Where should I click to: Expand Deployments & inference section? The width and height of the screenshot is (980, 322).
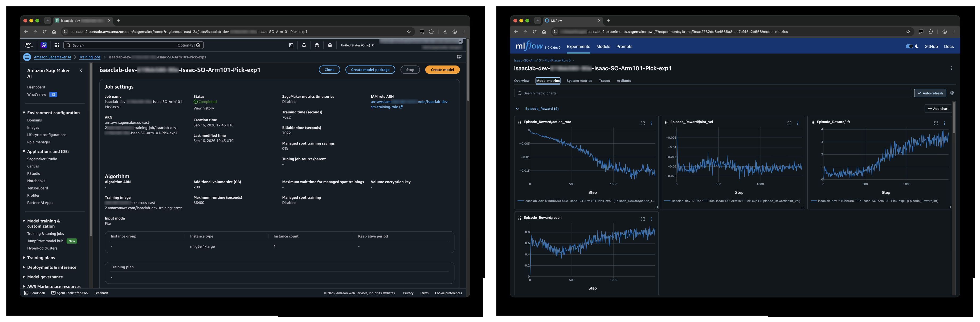(x=24, y=267)
